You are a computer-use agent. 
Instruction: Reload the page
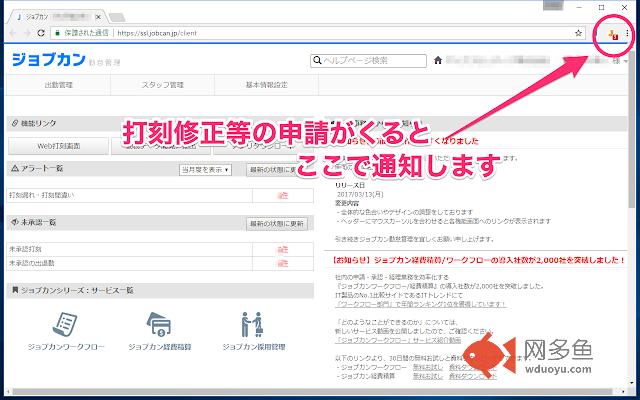(x=41, y=33)
